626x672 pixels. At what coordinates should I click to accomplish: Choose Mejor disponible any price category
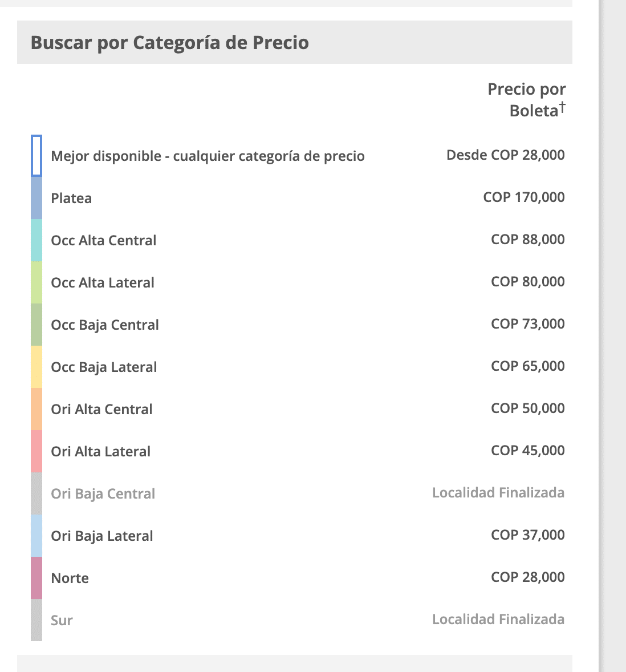coord(208,156)
